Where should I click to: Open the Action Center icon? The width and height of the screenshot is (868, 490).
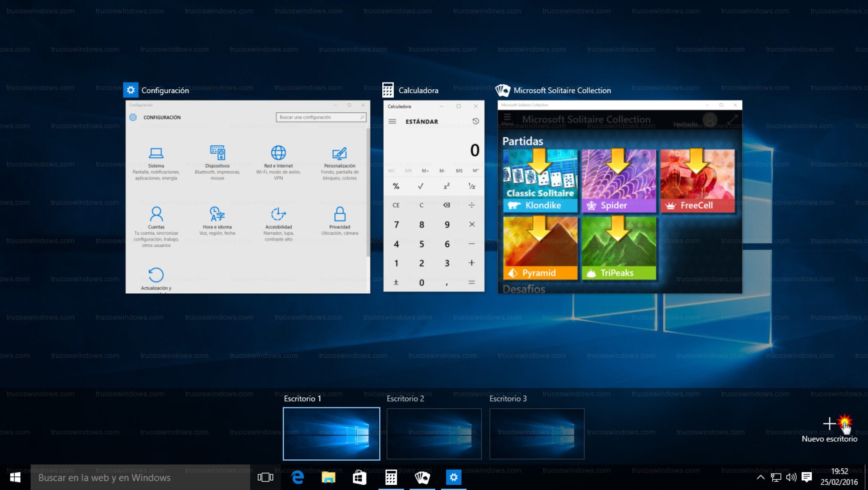tap(807, 477)
